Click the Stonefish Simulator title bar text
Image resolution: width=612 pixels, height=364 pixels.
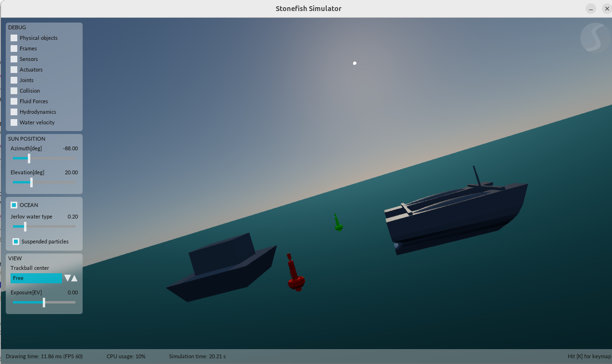tap(308, 9)
